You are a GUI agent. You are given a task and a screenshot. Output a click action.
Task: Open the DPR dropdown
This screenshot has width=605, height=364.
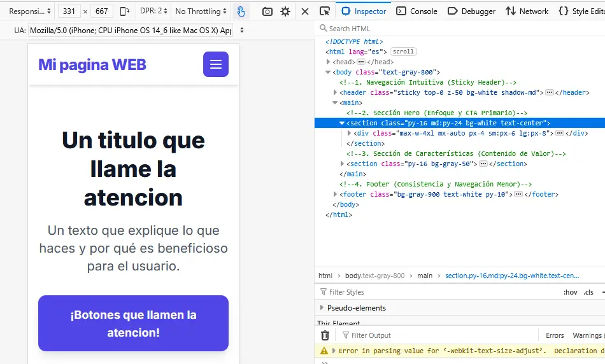pyautogui.click(x=153, y=11)
